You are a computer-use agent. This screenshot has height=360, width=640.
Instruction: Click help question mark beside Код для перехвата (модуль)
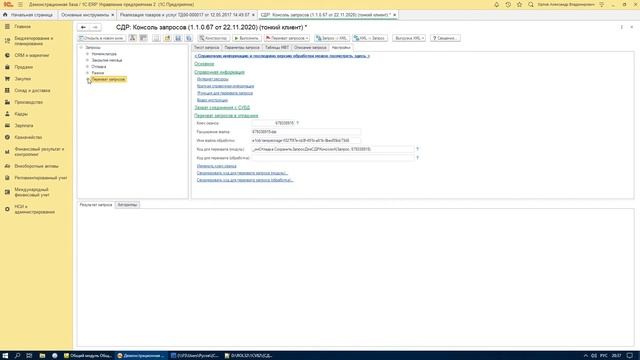tap(417, 149)
